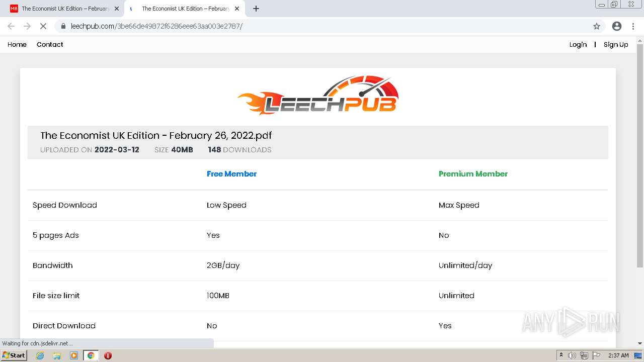Launch Internet Explorer from the taskbar
Image resolution: width=644 pixels, height=362 pixels.
point(40,355)
